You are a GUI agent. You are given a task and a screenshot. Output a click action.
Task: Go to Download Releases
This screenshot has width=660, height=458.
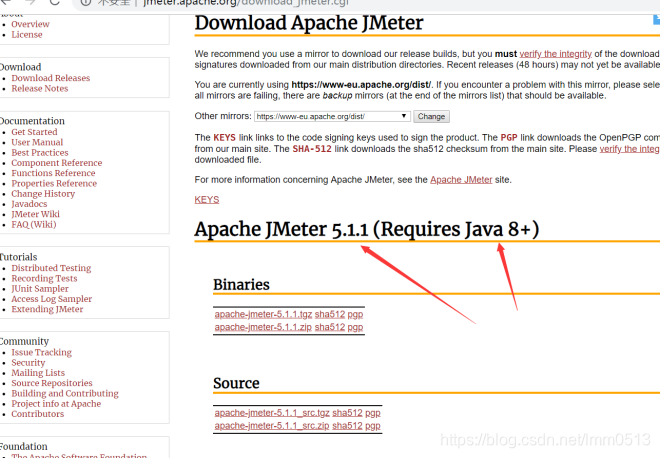pyautogui.click(x=51, y=78)
